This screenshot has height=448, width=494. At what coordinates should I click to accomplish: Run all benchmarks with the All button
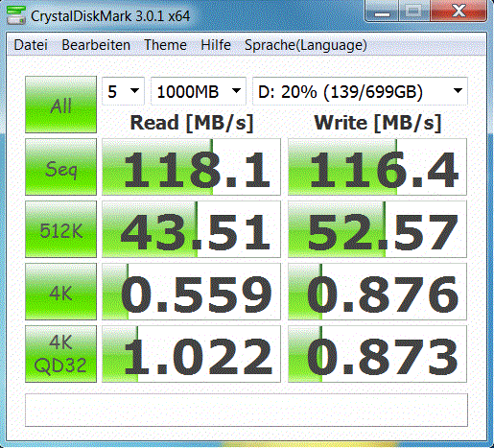[60, 105]
